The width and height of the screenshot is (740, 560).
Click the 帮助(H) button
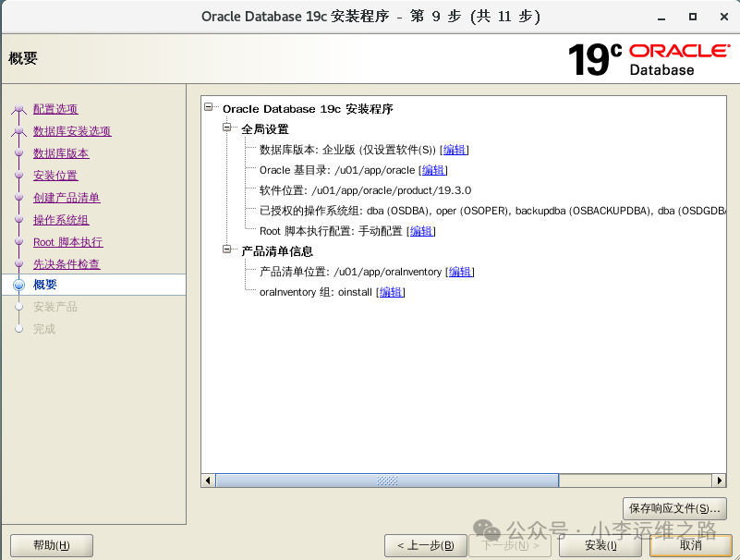pos(52,545)
